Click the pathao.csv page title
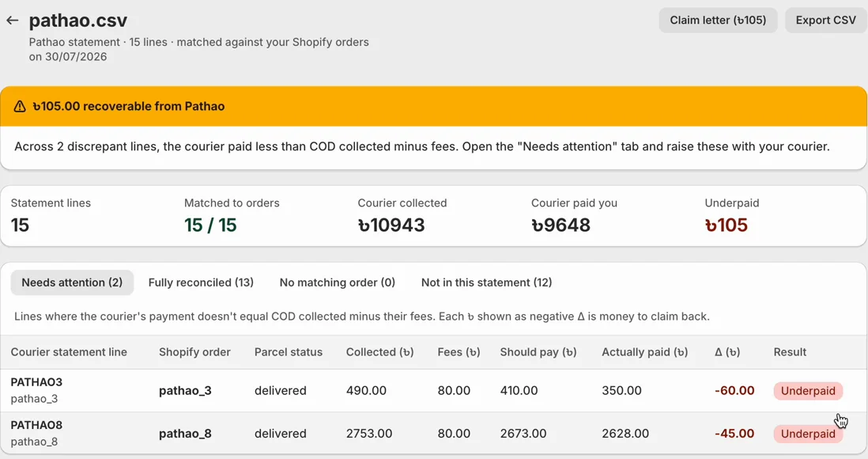 (78, 21)
